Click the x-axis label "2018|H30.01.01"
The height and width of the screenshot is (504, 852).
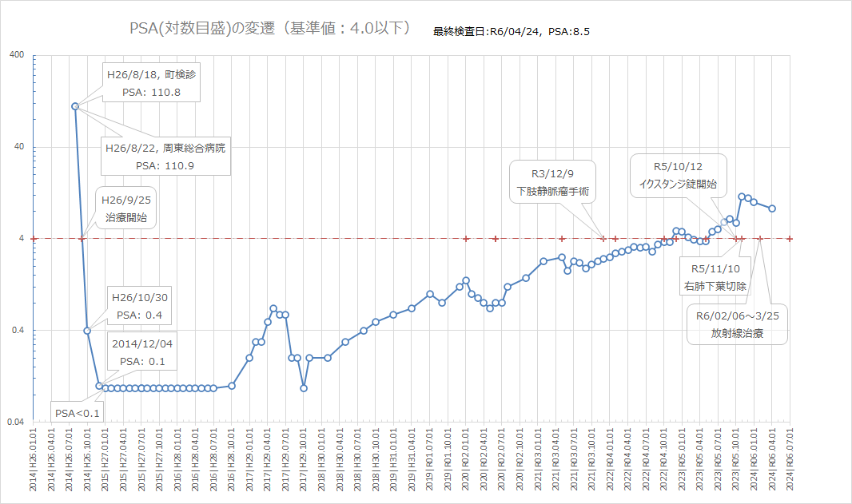[321, 459]
